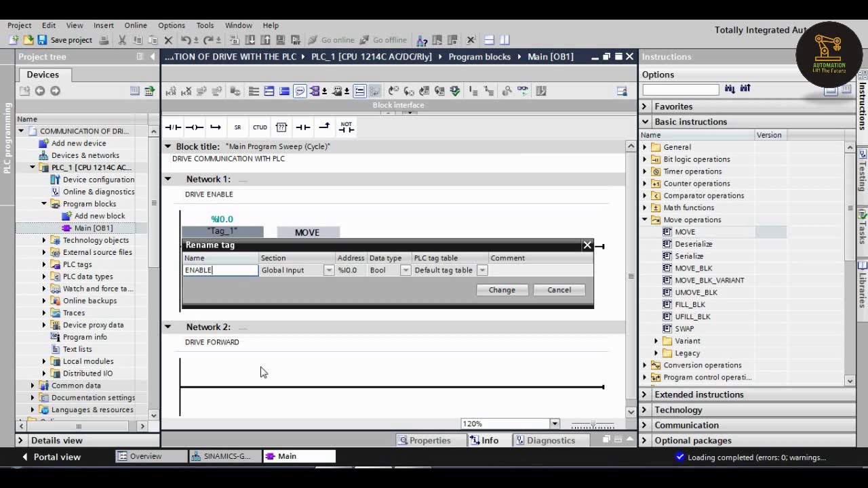Click the open branch arrow instruction
Viewport: 868px width, 488px height.
(216, 127)
